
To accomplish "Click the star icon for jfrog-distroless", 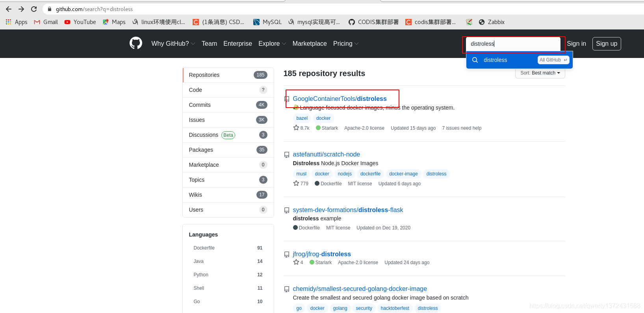I will point(296,262).
